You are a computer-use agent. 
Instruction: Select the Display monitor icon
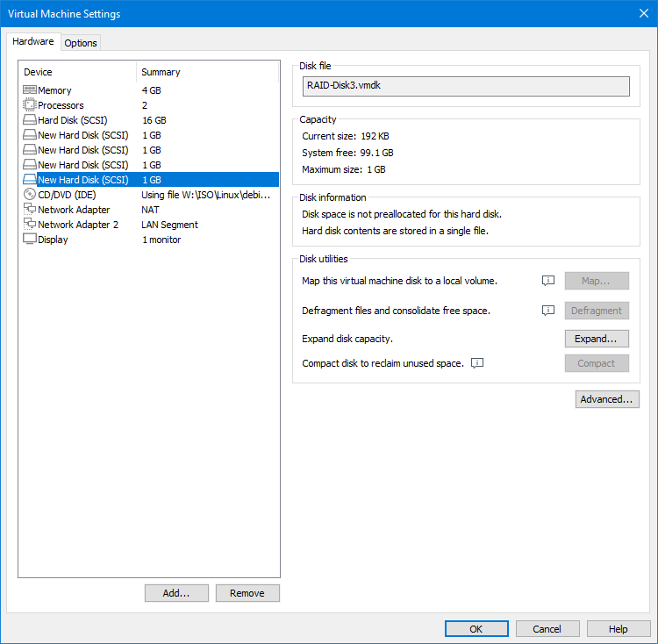[x=29, y=240]
